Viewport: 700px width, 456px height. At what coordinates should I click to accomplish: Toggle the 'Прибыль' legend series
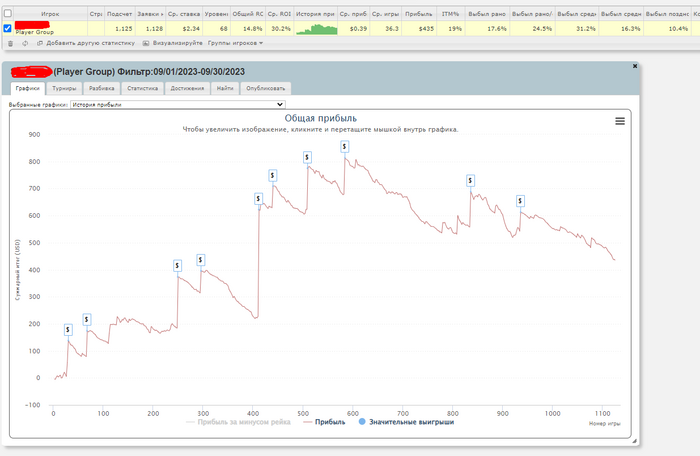tap(324, 422)
